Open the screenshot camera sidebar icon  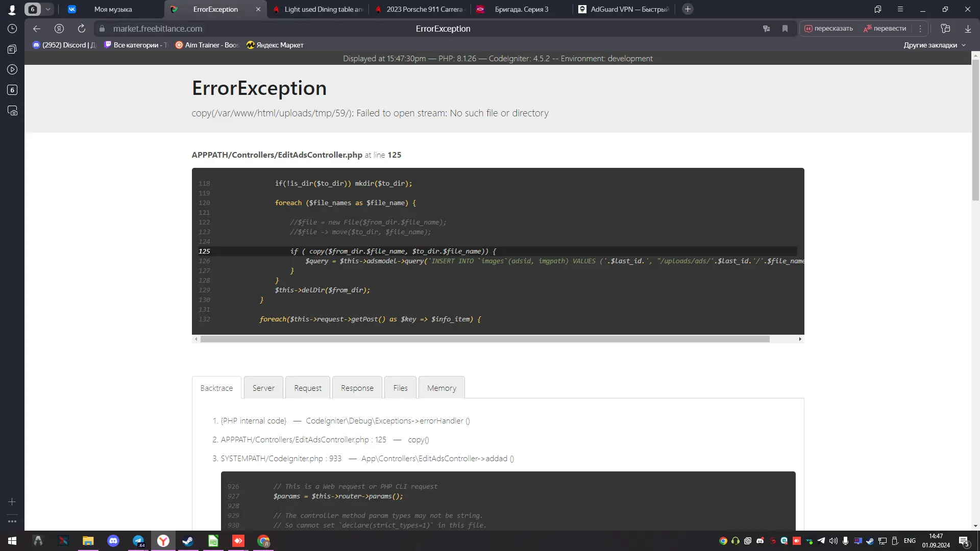[x=12, y=111]
